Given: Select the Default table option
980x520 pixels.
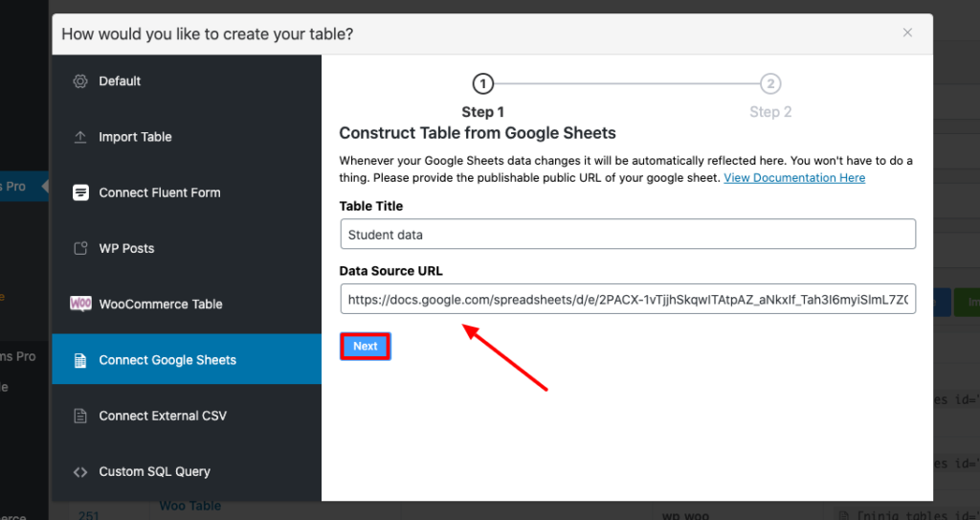Looking at the screenshot, I should click(120, 81).
